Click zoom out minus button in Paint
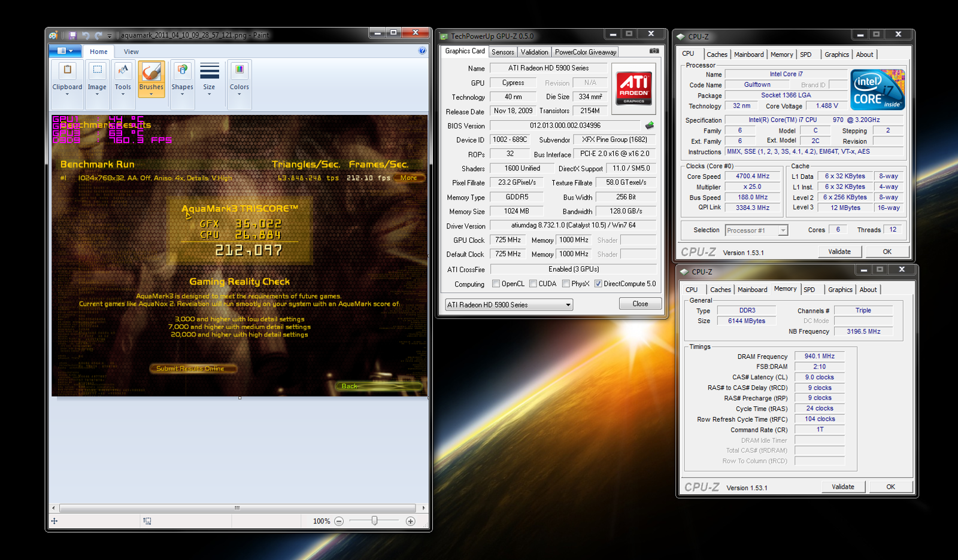 [339, 521]
